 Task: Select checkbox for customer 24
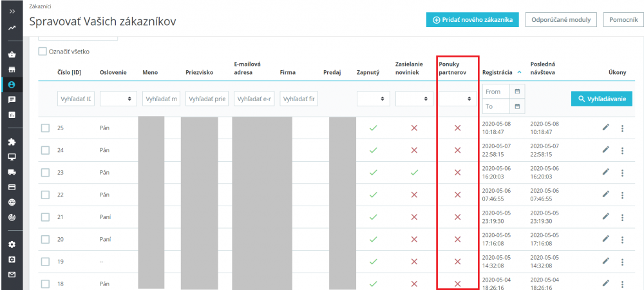point(45,150)
